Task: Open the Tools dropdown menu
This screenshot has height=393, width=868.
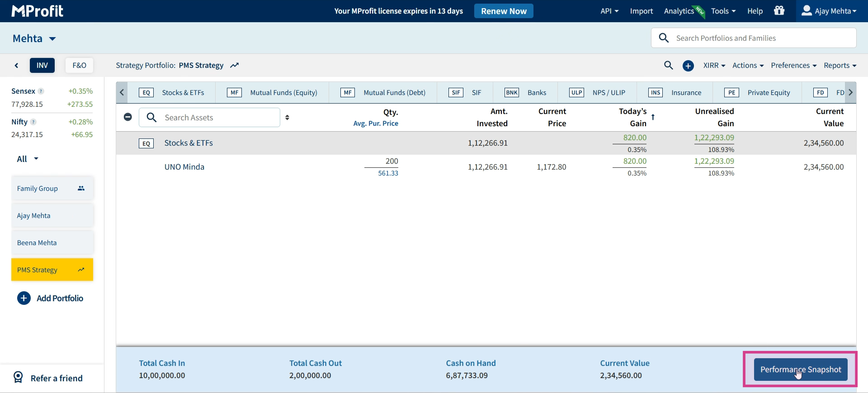Action: pos(723,11)
